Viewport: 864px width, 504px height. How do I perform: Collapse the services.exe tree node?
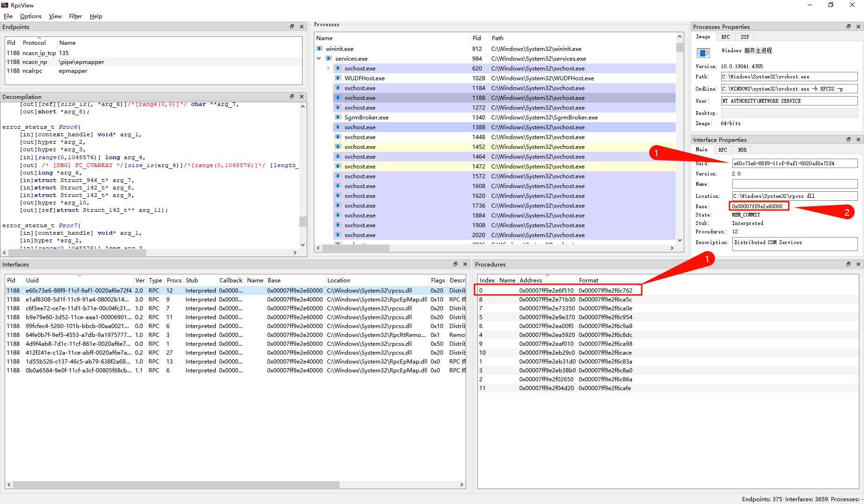[319, 58]
